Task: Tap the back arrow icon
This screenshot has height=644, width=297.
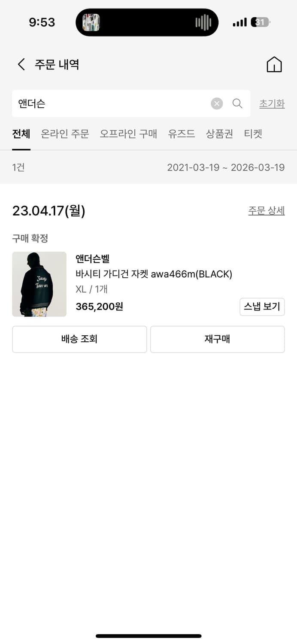Action: click(x=21, y=64)
